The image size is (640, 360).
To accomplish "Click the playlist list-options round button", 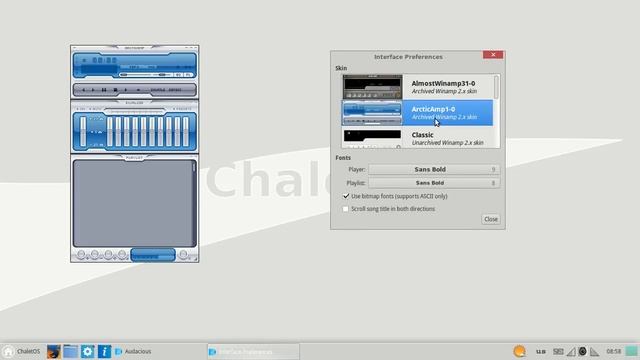I will (x=183, y=255).
